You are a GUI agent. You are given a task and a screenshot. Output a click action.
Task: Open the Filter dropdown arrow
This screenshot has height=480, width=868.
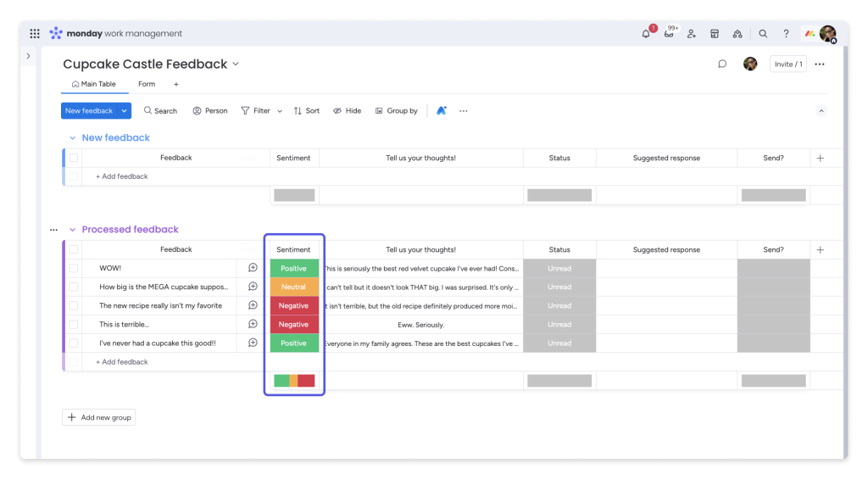click(280, 111)
